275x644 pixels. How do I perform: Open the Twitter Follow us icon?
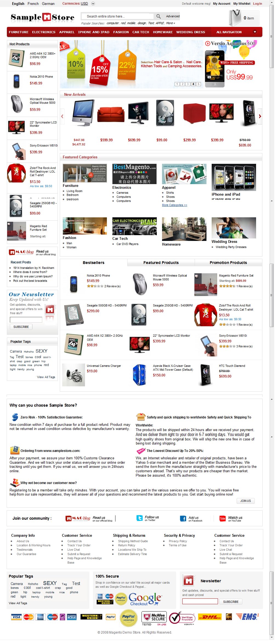point(140,518)
